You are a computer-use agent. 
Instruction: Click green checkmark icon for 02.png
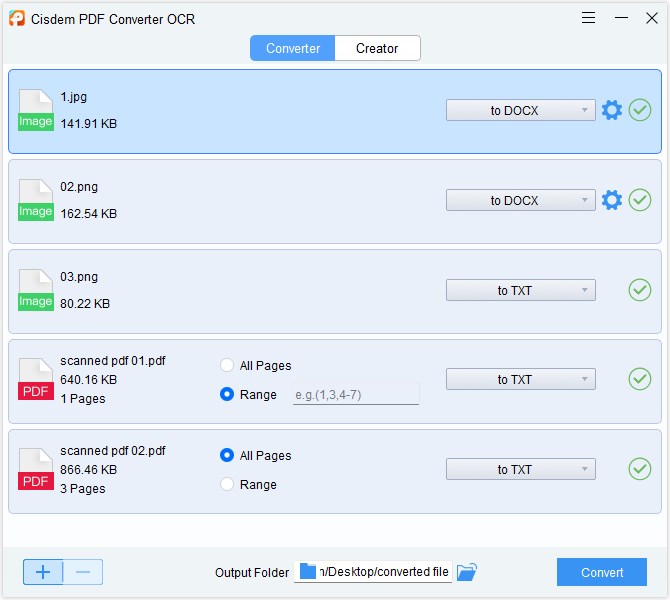640,200
